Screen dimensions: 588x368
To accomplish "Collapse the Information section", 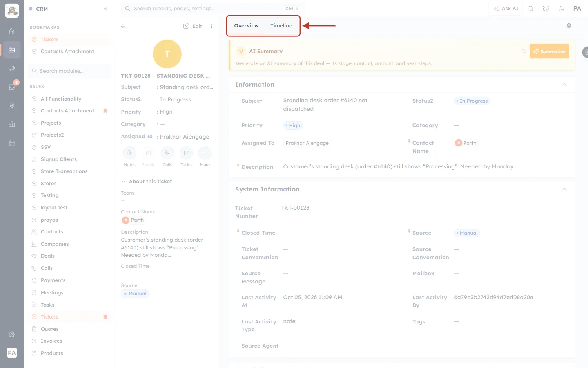I will (x=564, y=85).
